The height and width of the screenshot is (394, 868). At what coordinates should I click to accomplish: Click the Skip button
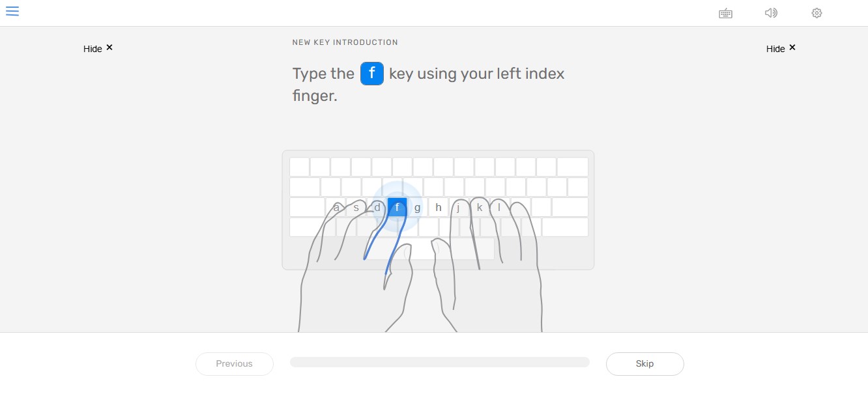[645, 364]
